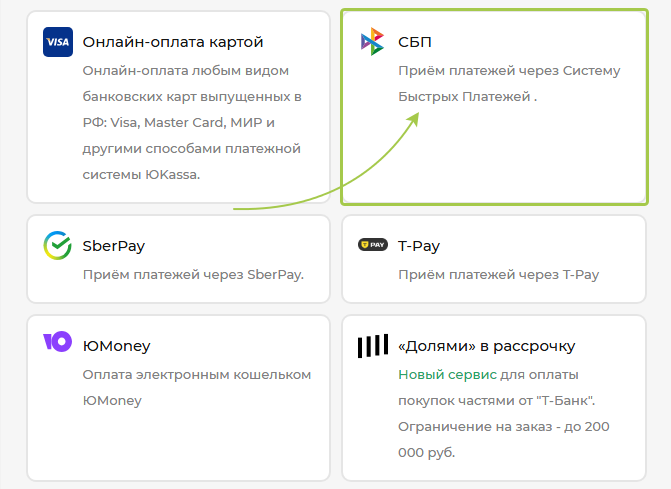Click 'Приём платежей через SberPay' description
The width and height of the screenshot is (671, 489).
pyautogui.click(x=192, y=274)
